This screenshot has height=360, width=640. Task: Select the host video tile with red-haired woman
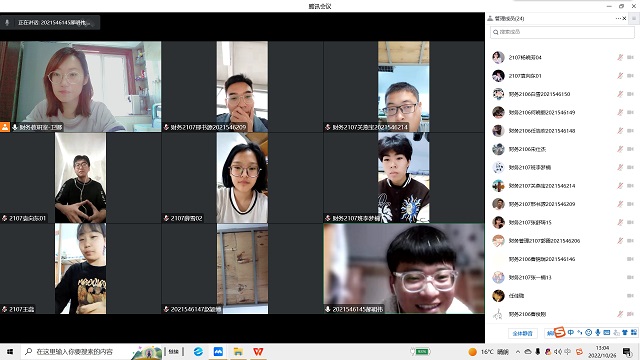80,87
